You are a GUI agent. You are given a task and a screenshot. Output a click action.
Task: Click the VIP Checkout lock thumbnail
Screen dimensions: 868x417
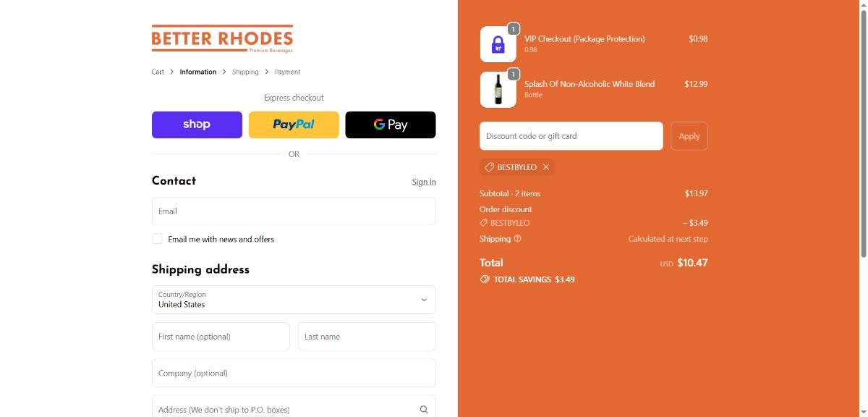(x=498, y=45)
